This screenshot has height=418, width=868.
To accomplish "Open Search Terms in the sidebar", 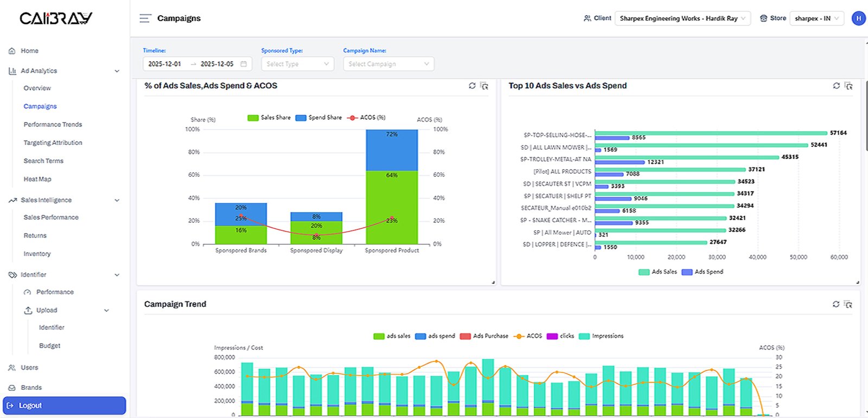I will point(43,161).
